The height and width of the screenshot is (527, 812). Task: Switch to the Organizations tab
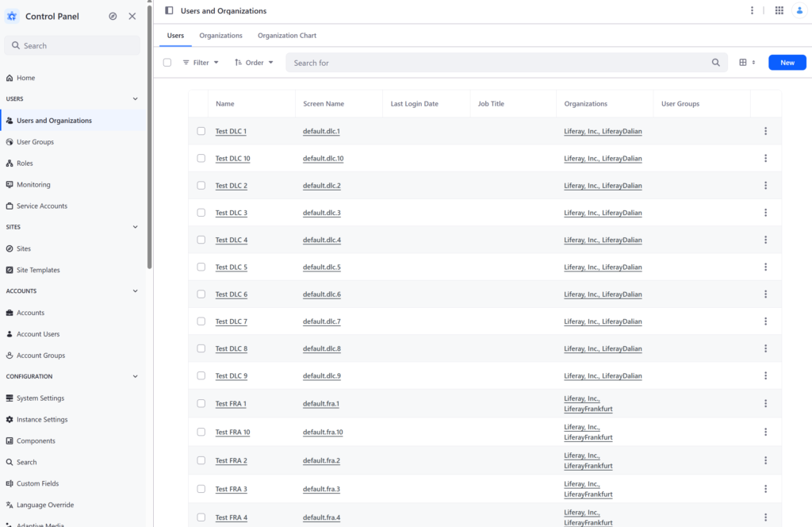(x=220, y=36)
